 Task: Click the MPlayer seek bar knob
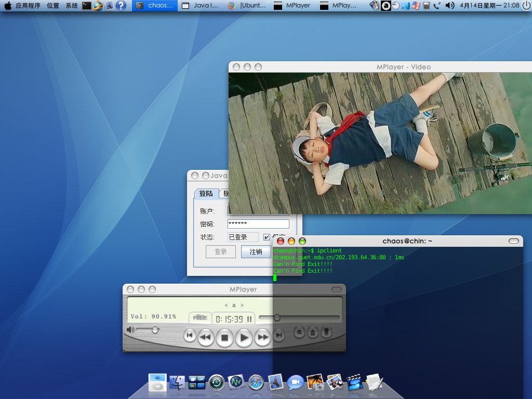click(277, 317)
